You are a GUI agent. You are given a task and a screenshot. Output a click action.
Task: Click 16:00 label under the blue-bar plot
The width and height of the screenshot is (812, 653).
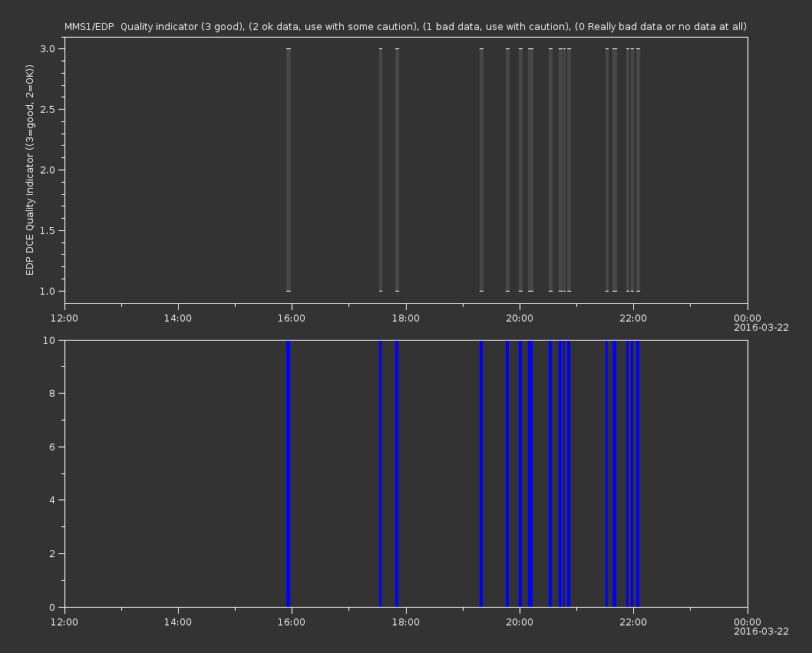point(292,622)
